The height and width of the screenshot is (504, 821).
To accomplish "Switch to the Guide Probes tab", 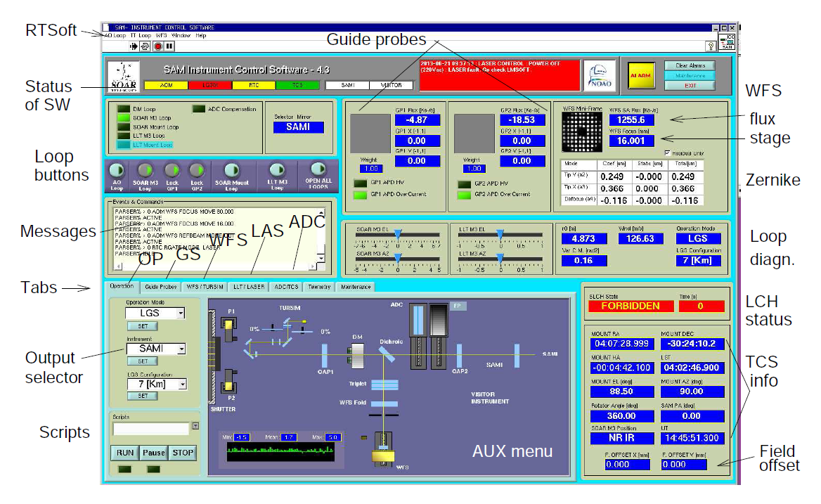I will 161,287.
